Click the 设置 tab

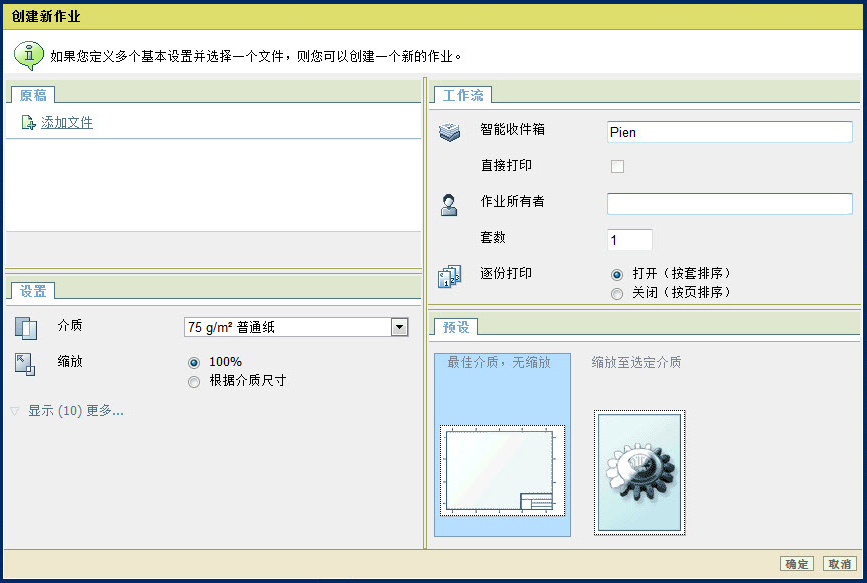(33, 291)
